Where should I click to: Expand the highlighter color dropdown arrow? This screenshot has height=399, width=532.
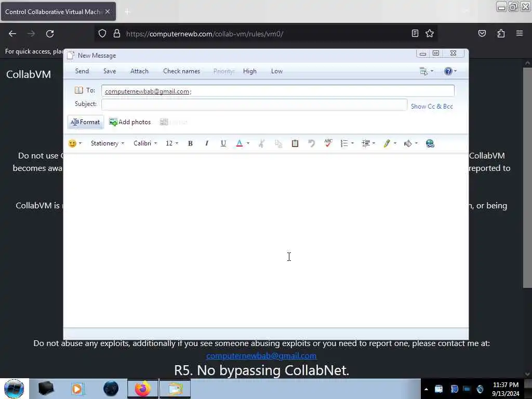[395, 143]
